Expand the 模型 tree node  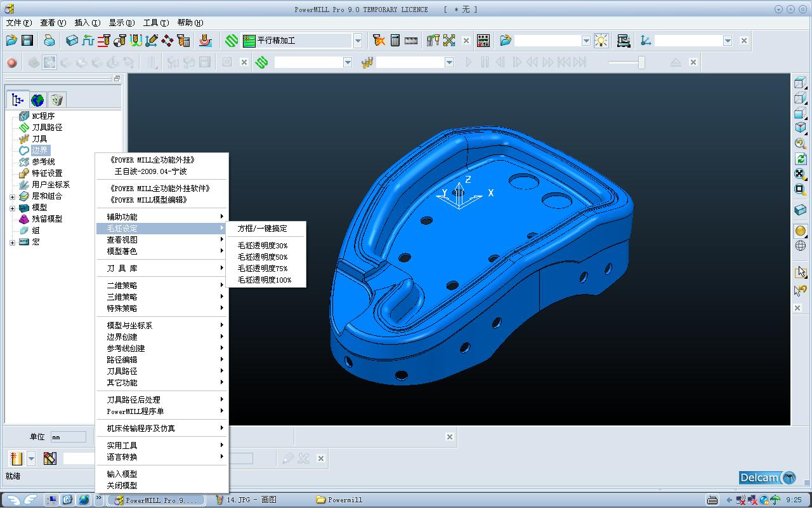coord(12,208)
